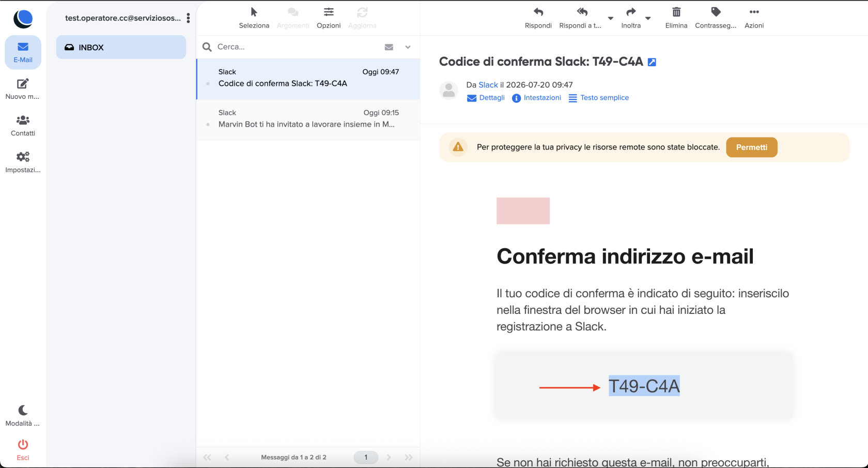Click Permetti to allow remote resources
868x468 pixels.
pyautogui.click(x=752, y=147)
